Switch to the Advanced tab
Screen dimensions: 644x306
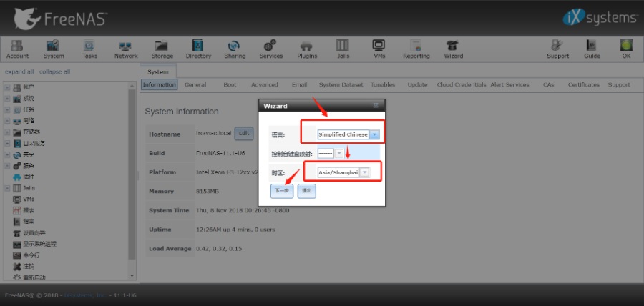point(265,85)
